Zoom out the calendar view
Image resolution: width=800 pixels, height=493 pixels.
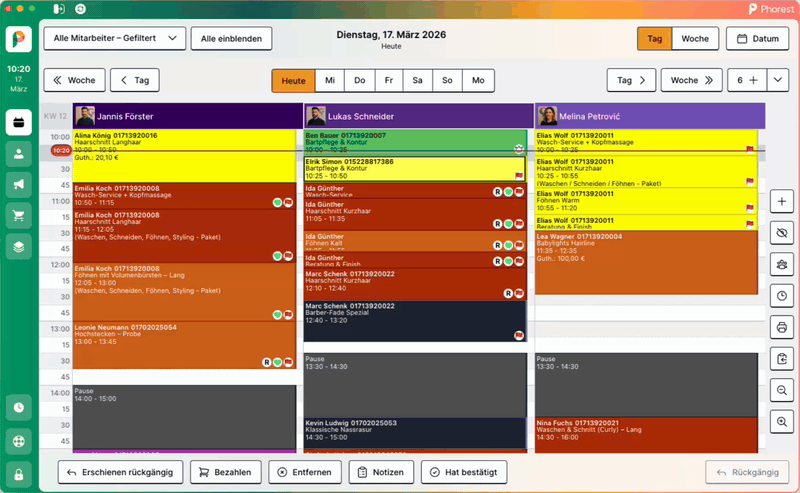tap(782, 390)
